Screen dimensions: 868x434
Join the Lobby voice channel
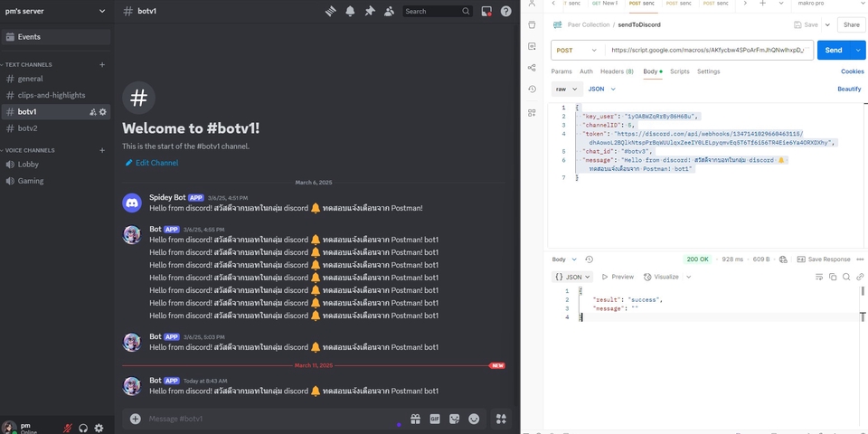coord(56,165)
